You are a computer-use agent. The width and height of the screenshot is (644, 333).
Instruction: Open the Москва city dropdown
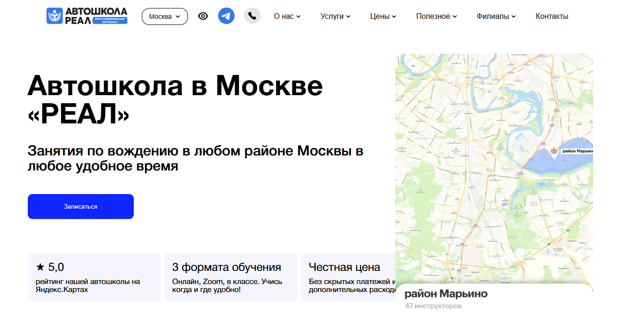click(x=164, y=16)
